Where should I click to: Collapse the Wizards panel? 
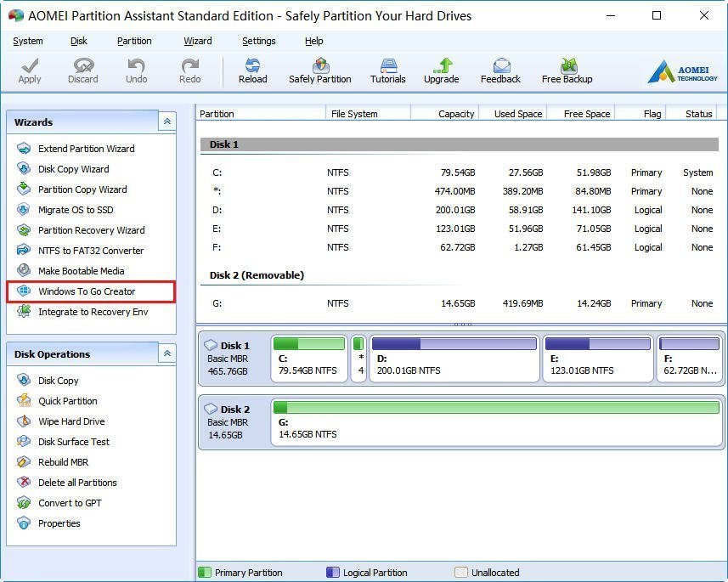click(167, 121)
